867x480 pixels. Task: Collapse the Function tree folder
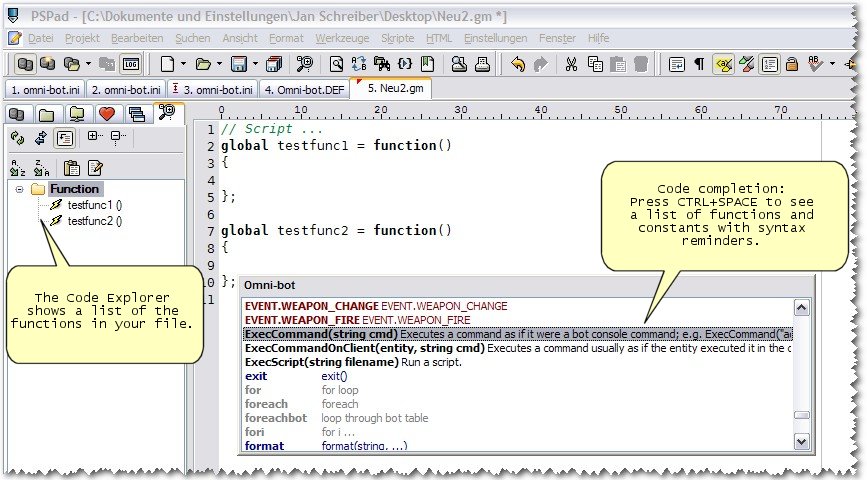tap(19, 189)
